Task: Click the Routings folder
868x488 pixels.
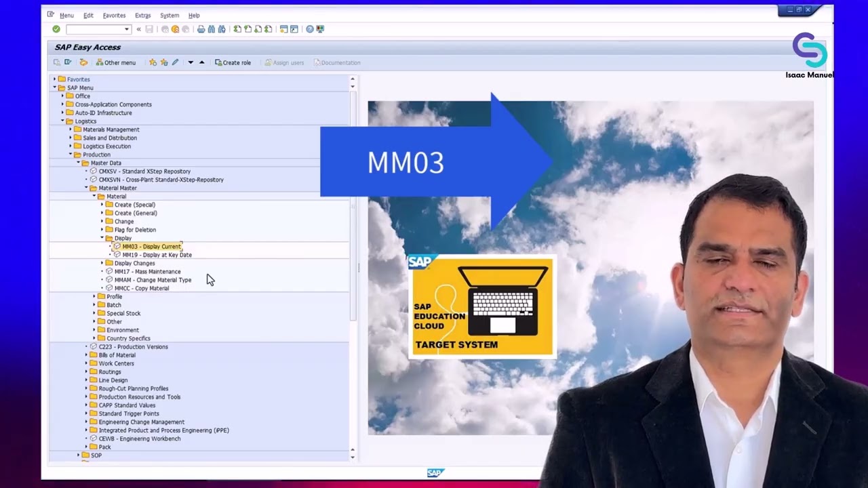Action: click(110, 372)
